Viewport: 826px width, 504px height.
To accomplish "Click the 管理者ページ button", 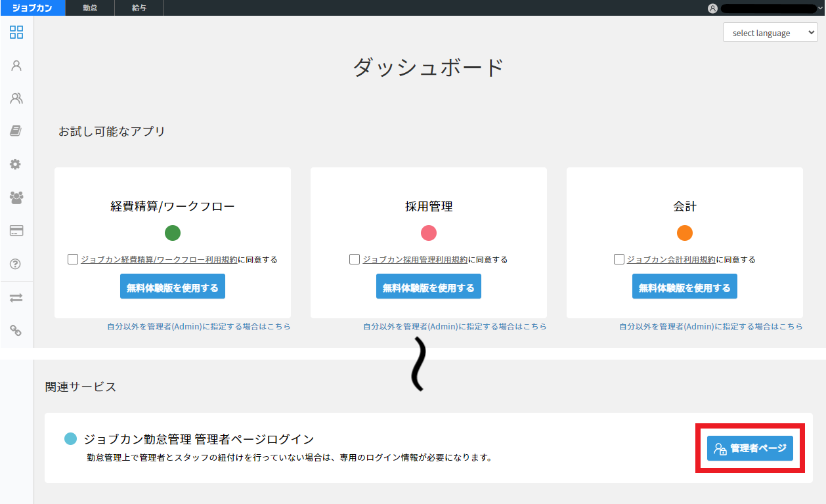I will point(750,448).
